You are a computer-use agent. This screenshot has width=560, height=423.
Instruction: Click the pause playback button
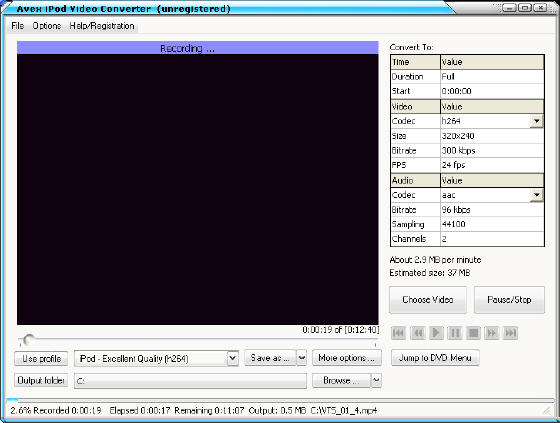coord(455,333)
